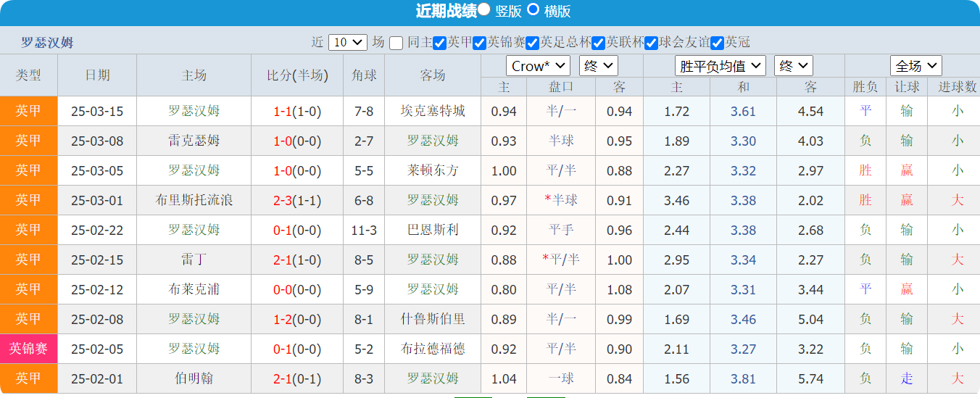This screenshot has height=398, width=980.
Task: Select the 横版 radio button
Action: [x=533, y=9]
